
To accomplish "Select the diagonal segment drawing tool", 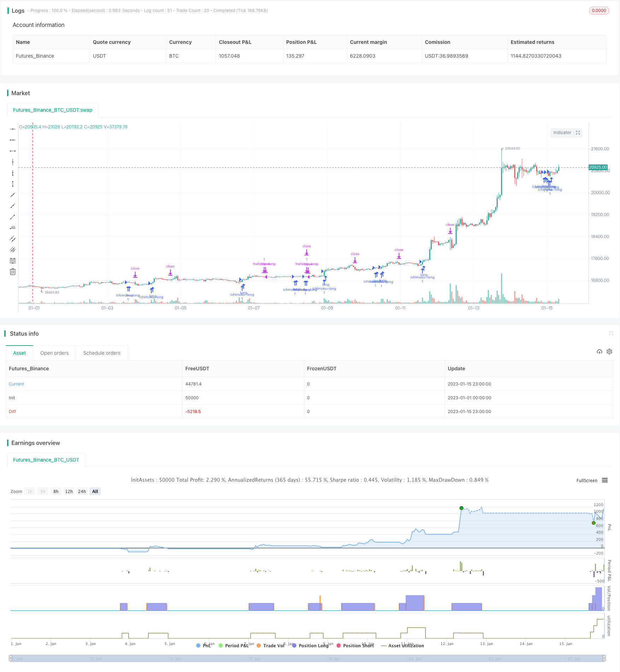I will click(x=13, y=217).
